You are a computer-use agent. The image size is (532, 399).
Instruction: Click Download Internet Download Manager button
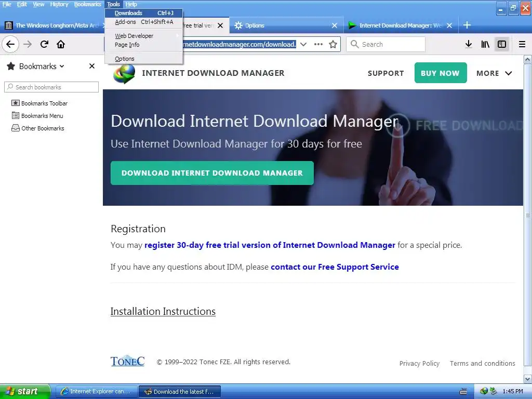[212, 173]
